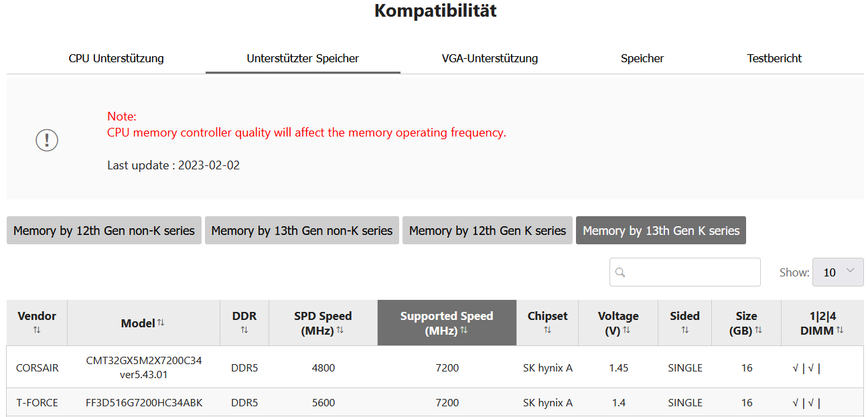Sort by Sided column arrows
868x417 pixels.
684,330
